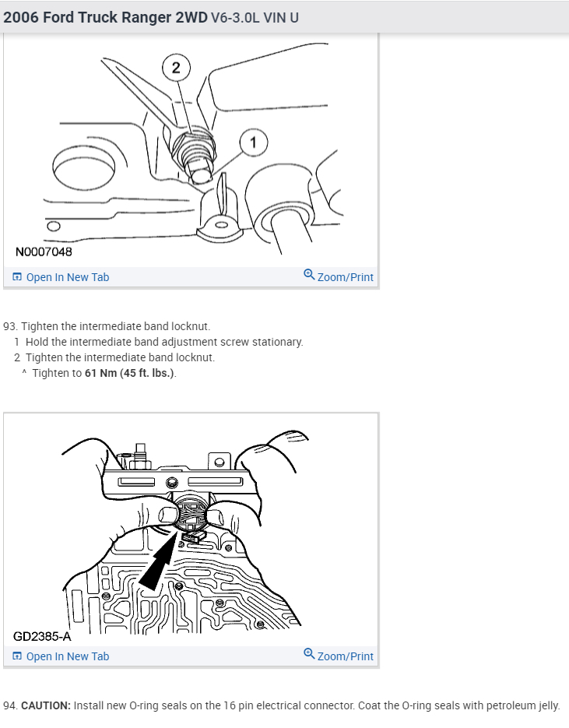Click the magnifier icon under the locknut diagram

(309, 274)
